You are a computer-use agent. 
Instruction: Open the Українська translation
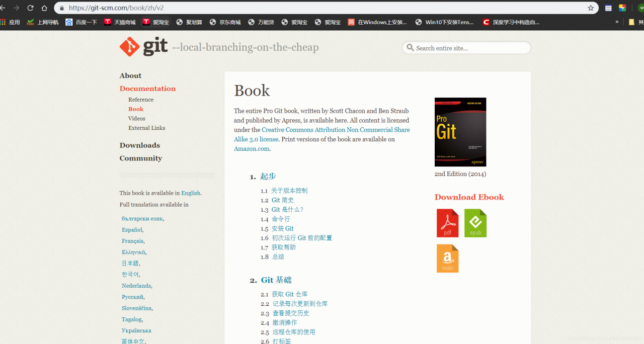(136, 330)
